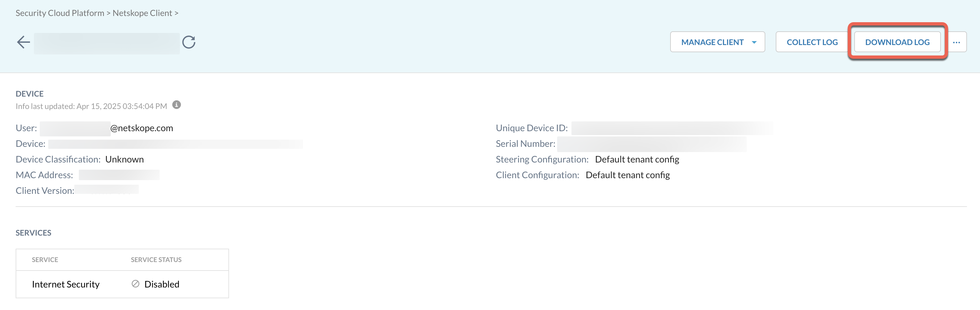Click the Download Log button
980x310 pixels.
[x=898, y=42]
